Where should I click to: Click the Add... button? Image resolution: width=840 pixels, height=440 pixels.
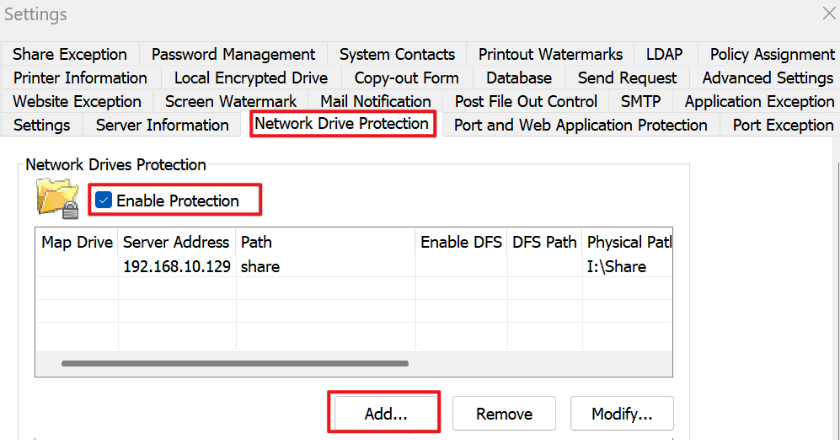(386, 413)
